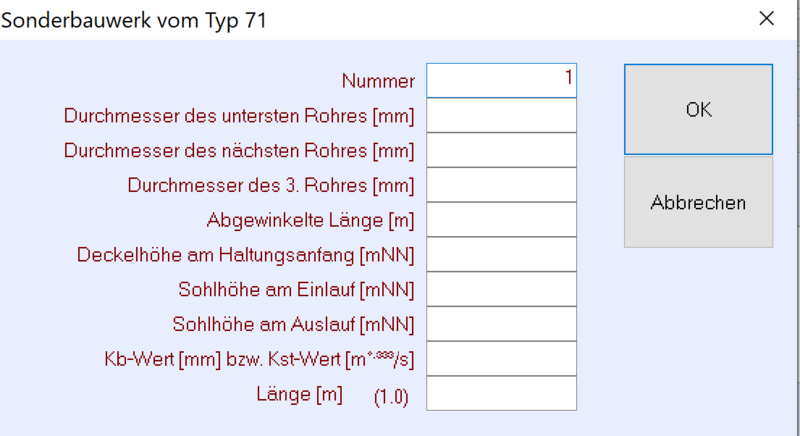Click the Kb-Wert bzw. Kst-Wert label text
The image size is (800, 436).
259,359
